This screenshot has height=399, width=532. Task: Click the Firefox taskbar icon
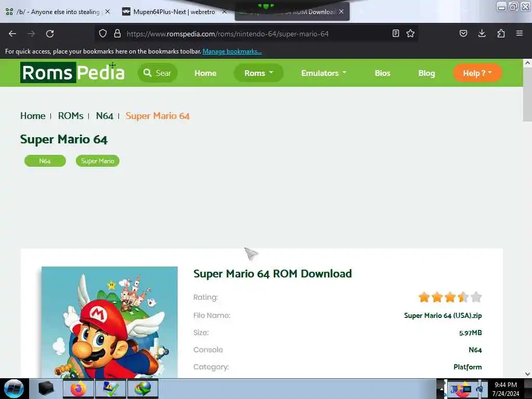click(78, 389)
